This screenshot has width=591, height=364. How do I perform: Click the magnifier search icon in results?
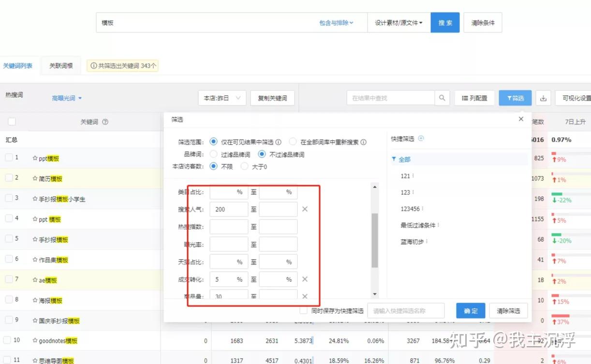pos(442,98)
